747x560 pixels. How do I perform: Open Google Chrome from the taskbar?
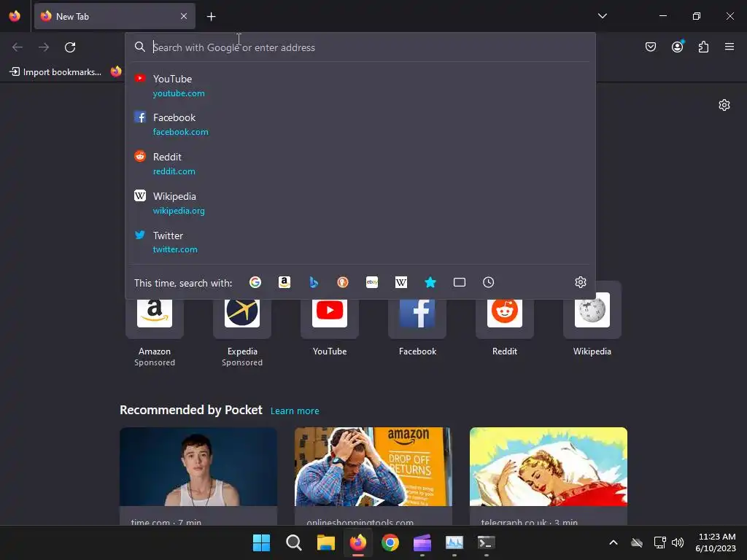pyautogui.click(x=390, y=542)
